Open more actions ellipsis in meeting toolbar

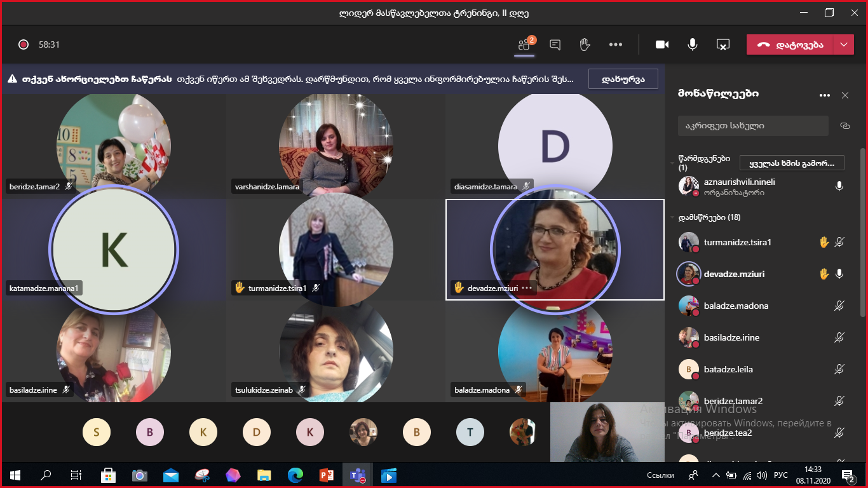(615, 44)
